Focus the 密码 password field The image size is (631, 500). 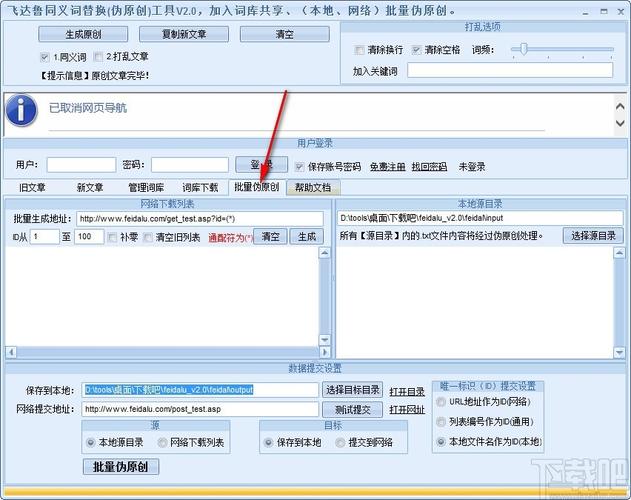[190, 165]
